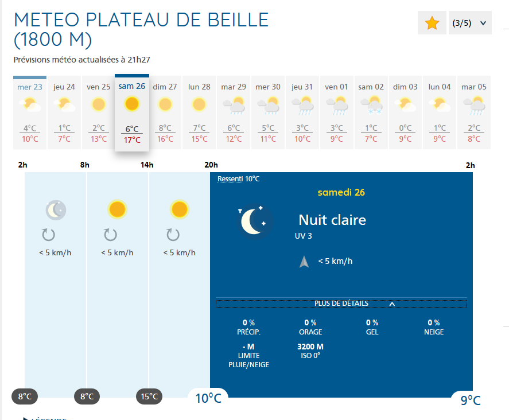Click the sun icon for ven 25
This screenshot has height=420, width=509.
tap(99, 104)
